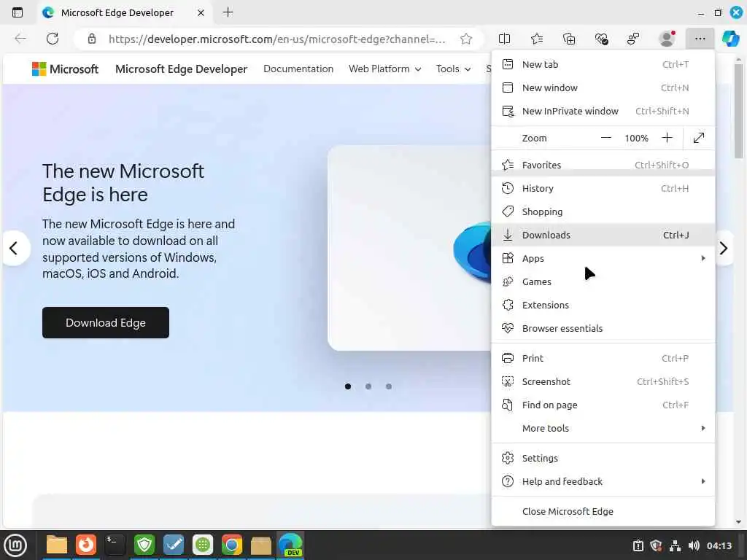Open the Collections toolbar icon

569,39
